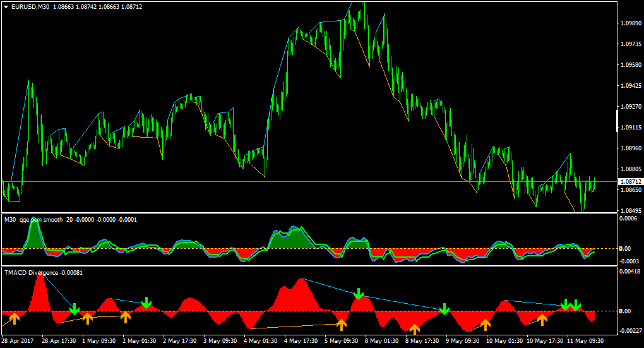
Task: Click the leftmost orange up arrow signal
Action: click(x=15, y=318)
